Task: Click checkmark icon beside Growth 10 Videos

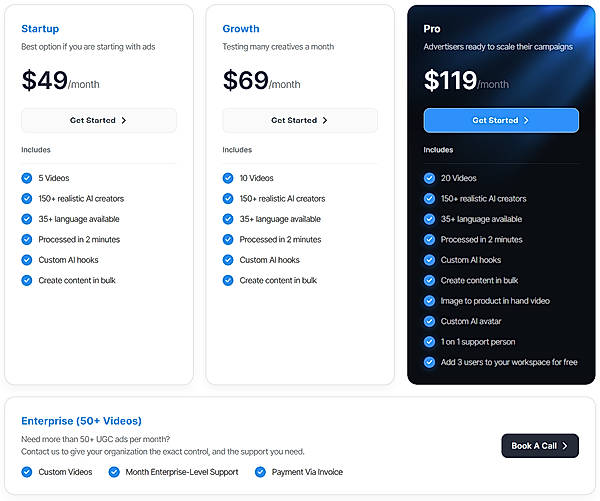Action: (228, 178)
